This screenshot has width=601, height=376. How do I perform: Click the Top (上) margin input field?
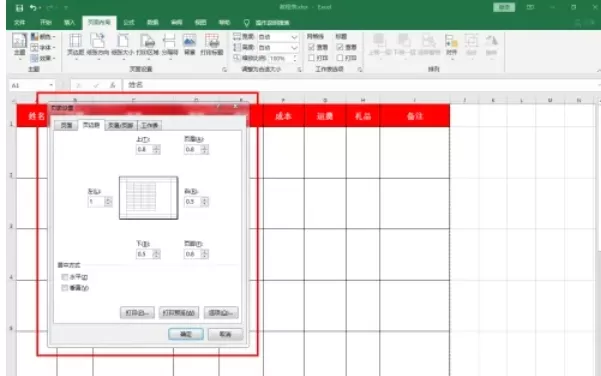coord(145,149)
